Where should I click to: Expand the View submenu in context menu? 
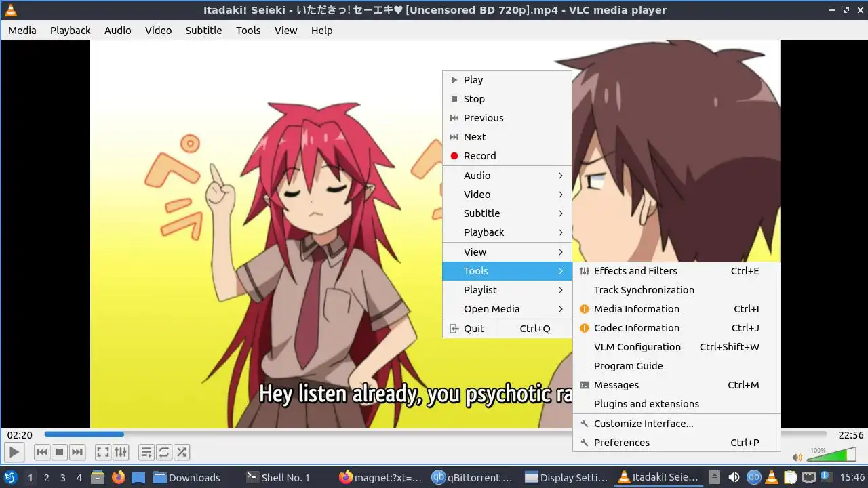(x=507, y=252)
